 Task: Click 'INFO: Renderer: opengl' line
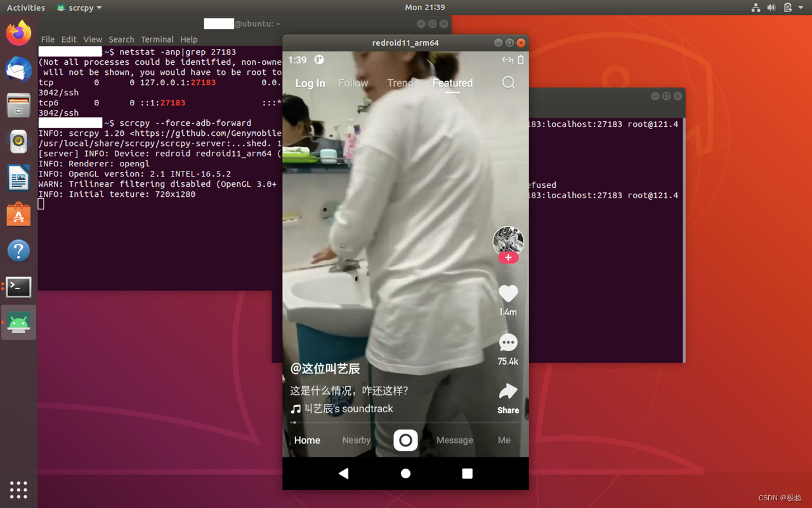pyautogui.click(x=94, y=164)
